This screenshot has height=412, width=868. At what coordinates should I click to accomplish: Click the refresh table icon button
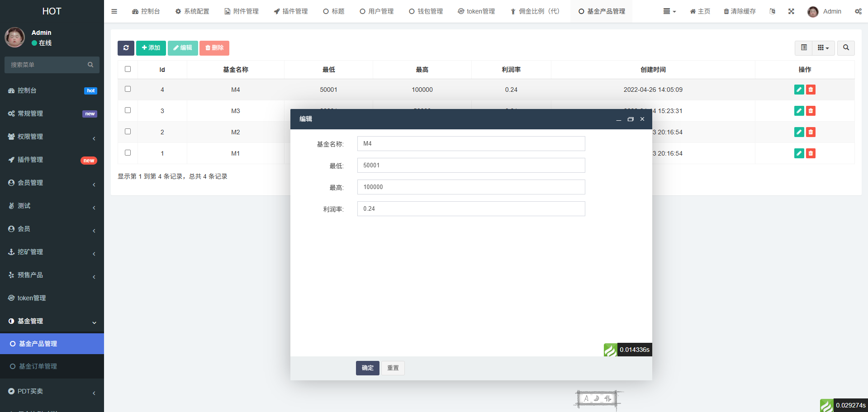tap(126, 48)
